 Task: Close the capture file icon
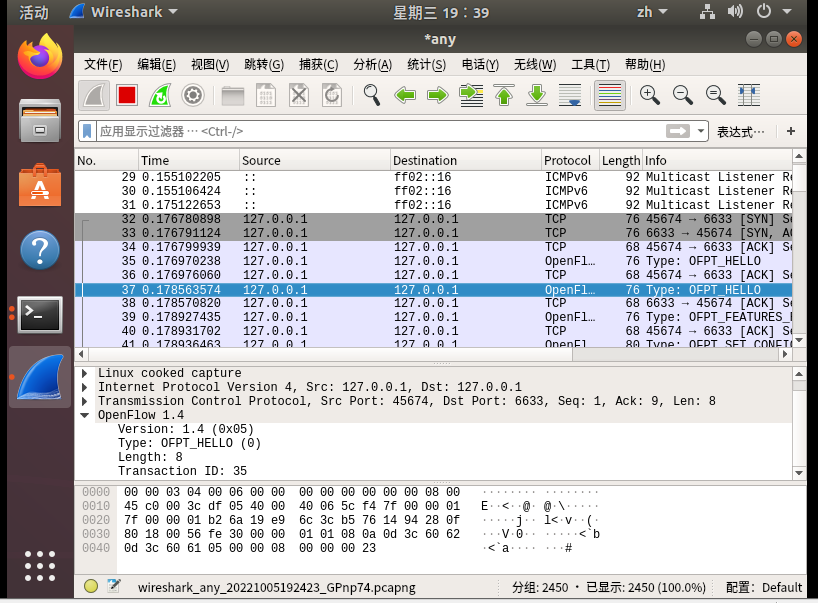click(x=299, y=95)
